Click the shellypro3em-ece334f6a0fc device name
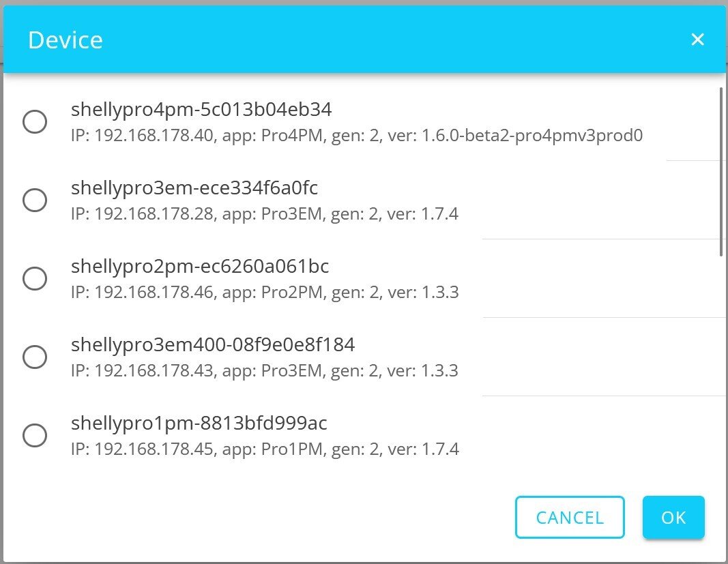 tap(194, 188)
